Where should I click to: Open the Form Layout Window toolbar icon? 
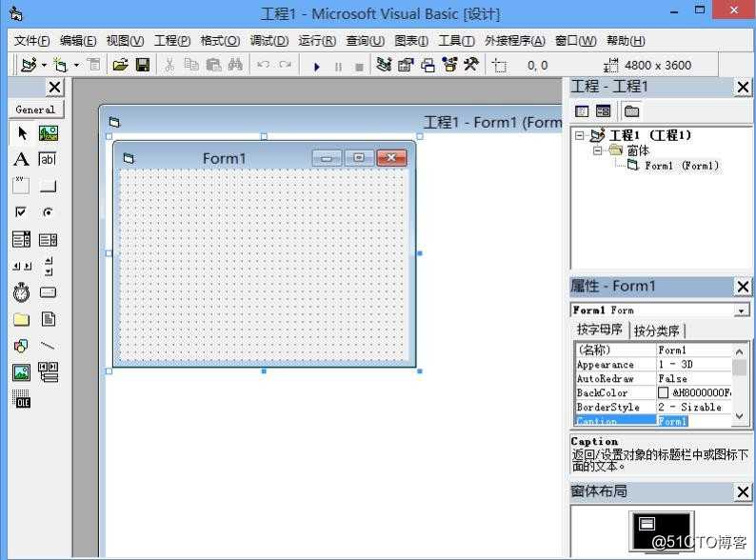[428, 65]
